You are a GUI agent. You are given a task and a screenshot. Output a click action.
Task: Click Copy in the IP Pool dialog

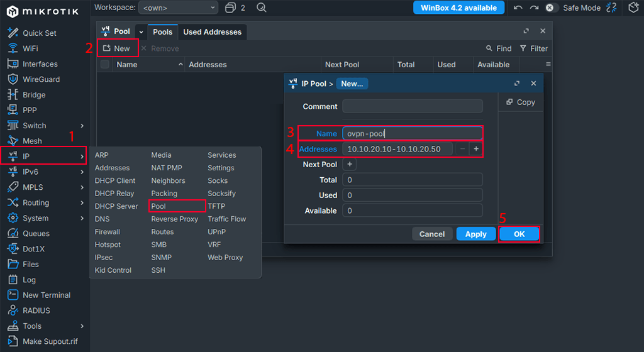point(520,102)
